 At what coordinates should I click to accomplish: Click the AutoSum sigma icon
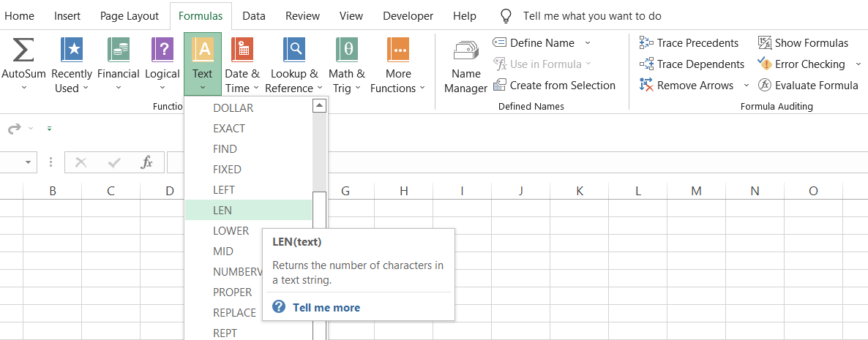pyautogui.click(x=23, y=50)
